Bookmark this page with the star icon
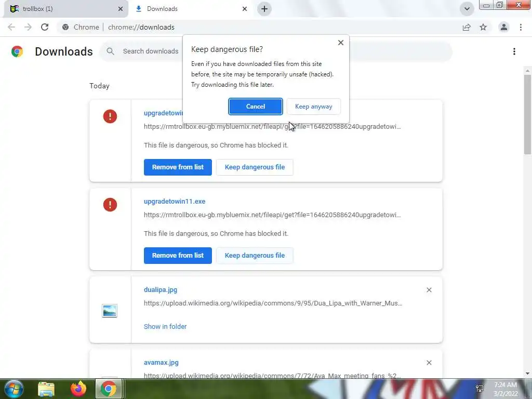532x399 pixels. click(x=483, y=27)
